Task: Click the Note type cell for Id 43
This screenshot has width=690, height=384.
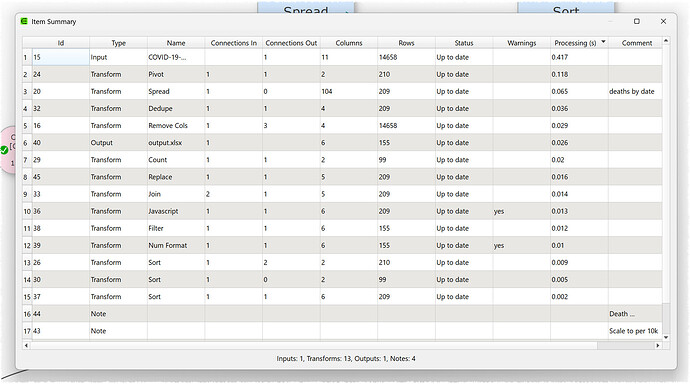Action: [x=118, y=331]
